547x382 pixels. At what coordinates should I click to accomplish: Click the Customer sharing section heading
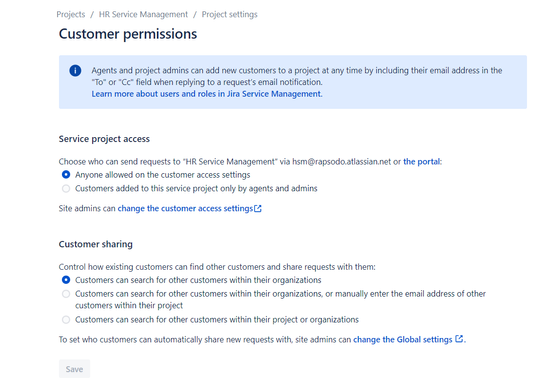(96, 244)
